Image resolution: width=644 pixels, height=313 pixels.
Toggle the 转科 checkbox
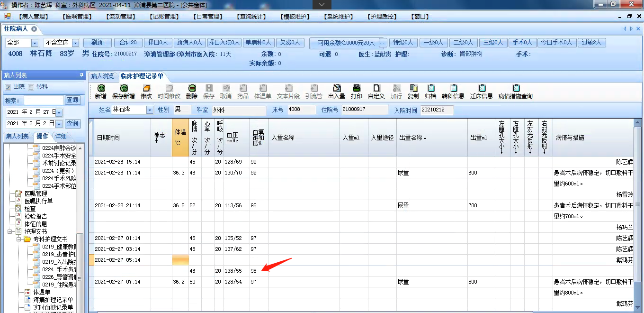pos(31,87)
